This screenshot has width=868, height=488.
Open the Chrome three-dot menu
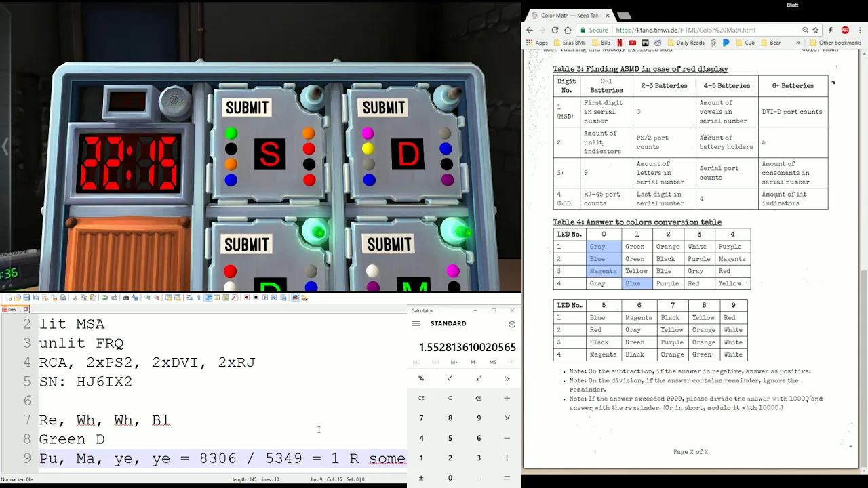coord(859,30)
